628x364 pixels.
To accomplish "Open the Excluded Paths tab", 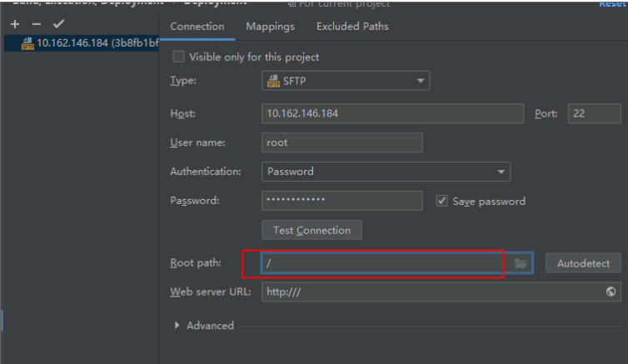I will pos(352,27).
